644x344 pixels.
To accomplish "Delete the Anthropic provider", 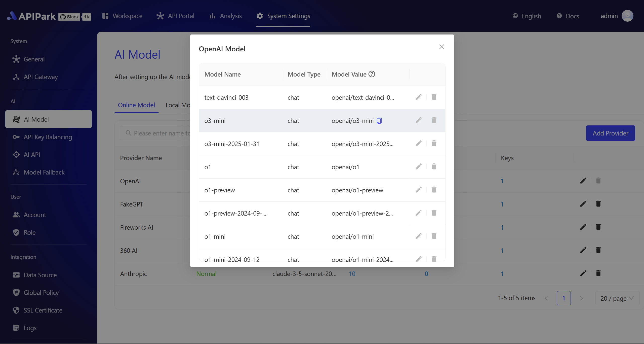I will (x=598, y=273).
